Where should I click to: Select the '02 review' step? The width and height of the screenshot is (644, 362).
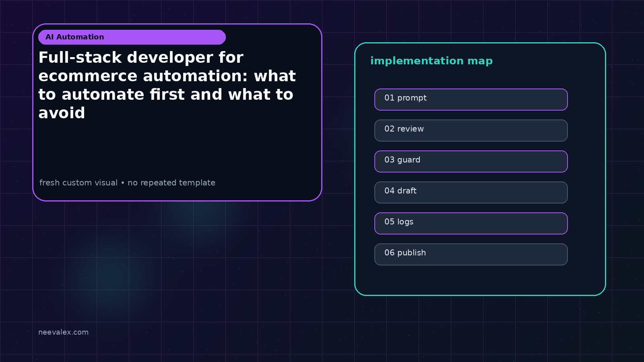pyautogui.click(x=471, y=130)
